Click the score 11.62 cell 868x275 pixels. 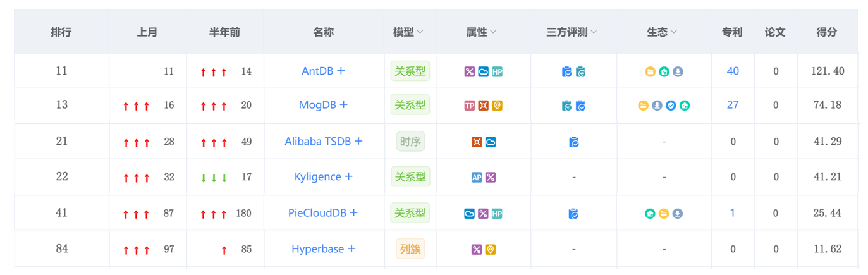click(828, 249)
